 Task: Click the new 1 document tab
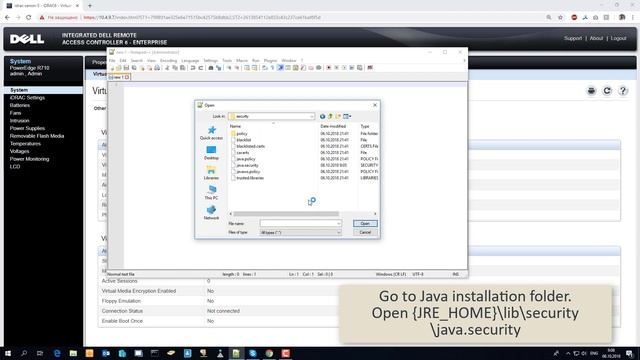tap(119, 77)
